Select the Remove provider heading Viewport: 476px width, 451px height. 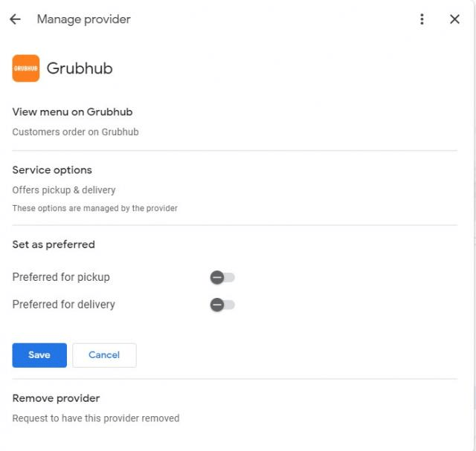pyautogui.click(x=56, y=398)
